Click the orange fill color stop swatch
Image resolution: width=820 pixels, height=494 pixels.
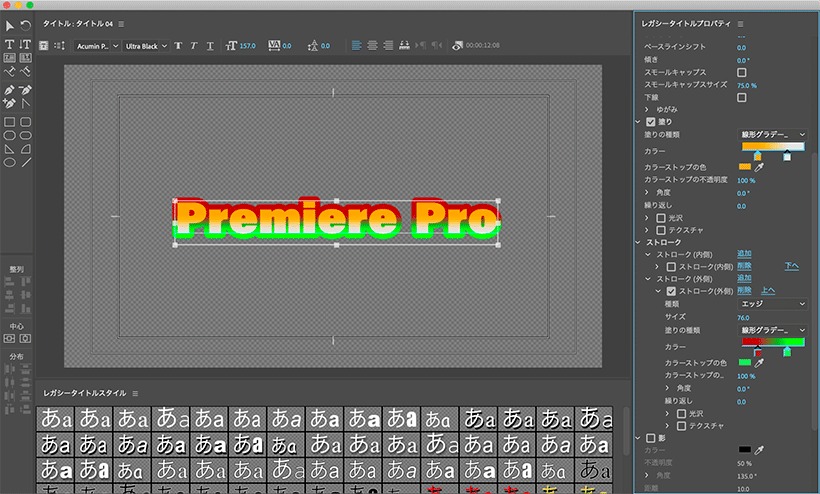(745, 167)
